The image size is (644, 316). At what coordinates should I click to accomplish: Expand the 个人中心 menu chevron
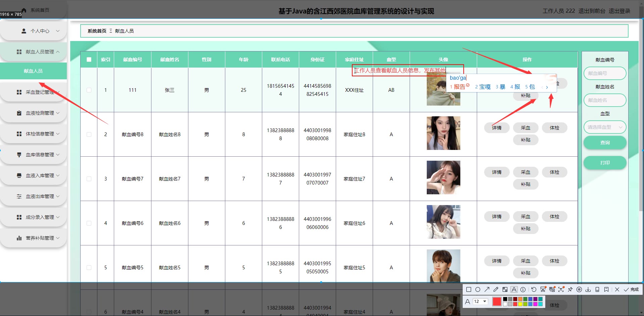[58, 31]
